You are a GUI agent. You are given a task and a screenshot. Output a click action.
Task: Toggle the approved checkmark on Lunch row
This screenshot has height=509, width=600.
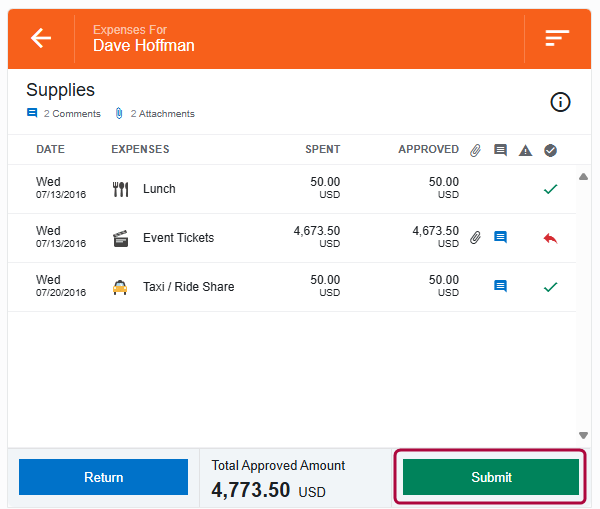550,189
